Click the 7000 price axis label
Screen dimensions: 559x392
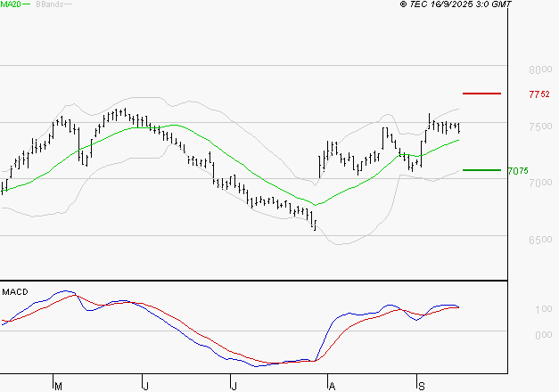click(x=540, y=183)
